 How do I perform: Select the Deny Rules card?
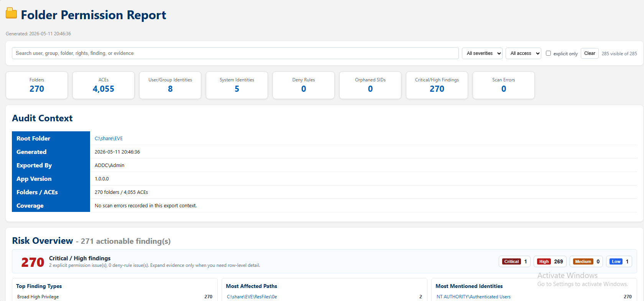tap(304, 85)
